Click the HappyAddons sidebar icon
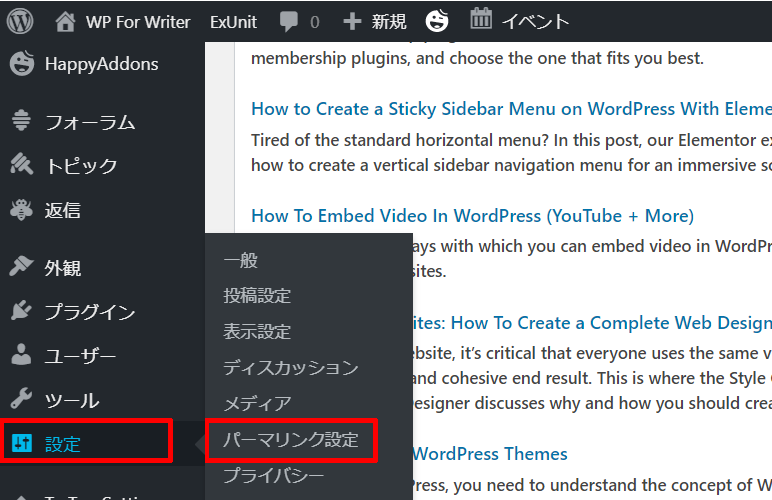This screenshot has width=772, height=500. click(22, 63)
